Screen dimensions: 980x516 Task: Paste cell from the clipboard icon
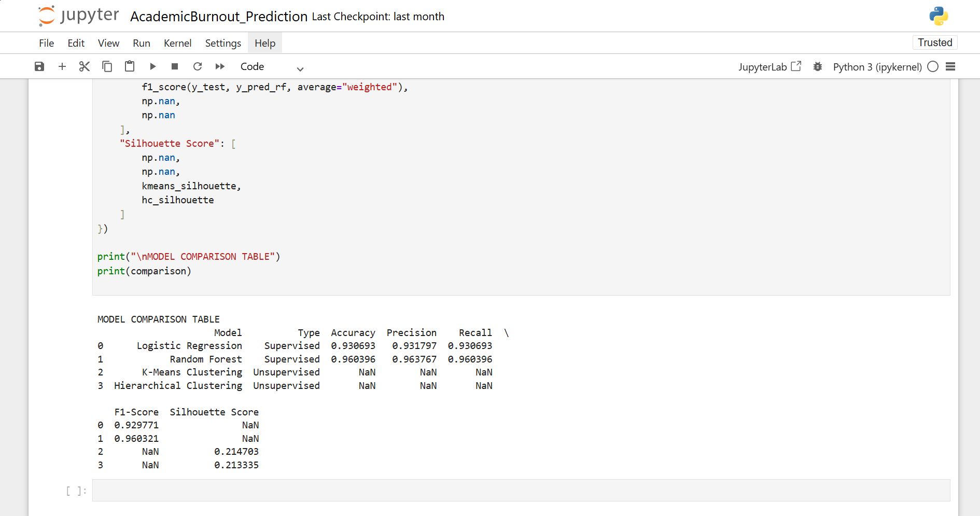point(130,66)
